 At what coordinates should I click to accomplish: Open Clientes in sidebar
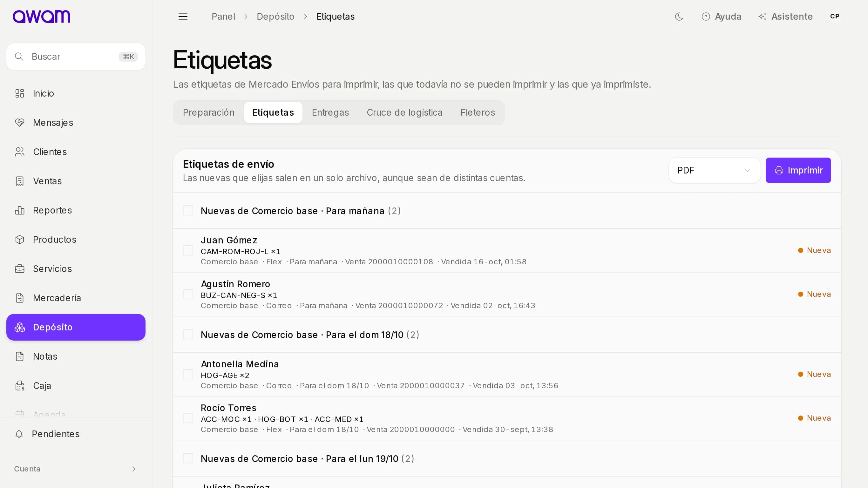pos(76,152)
